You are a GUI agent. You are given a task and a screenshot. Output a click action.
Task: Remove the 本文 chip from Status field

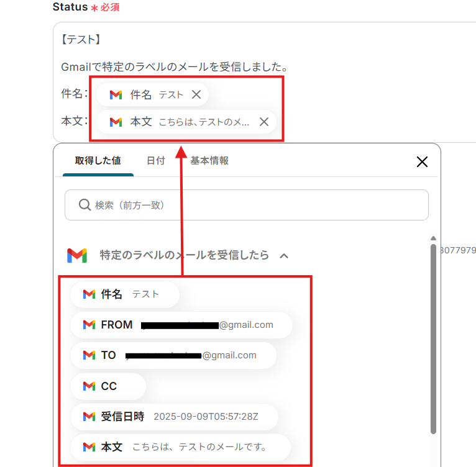pos(264,122)
